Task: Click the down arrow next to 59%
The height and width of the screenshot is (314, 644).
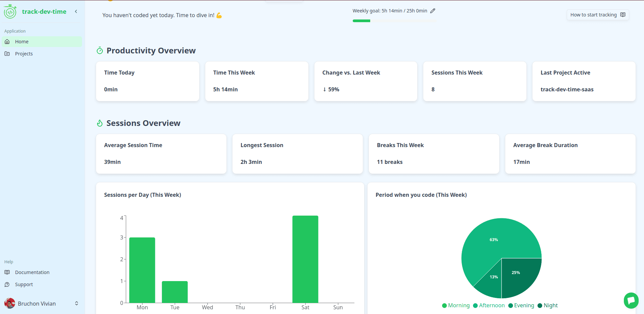Action: tap(325, 89)
